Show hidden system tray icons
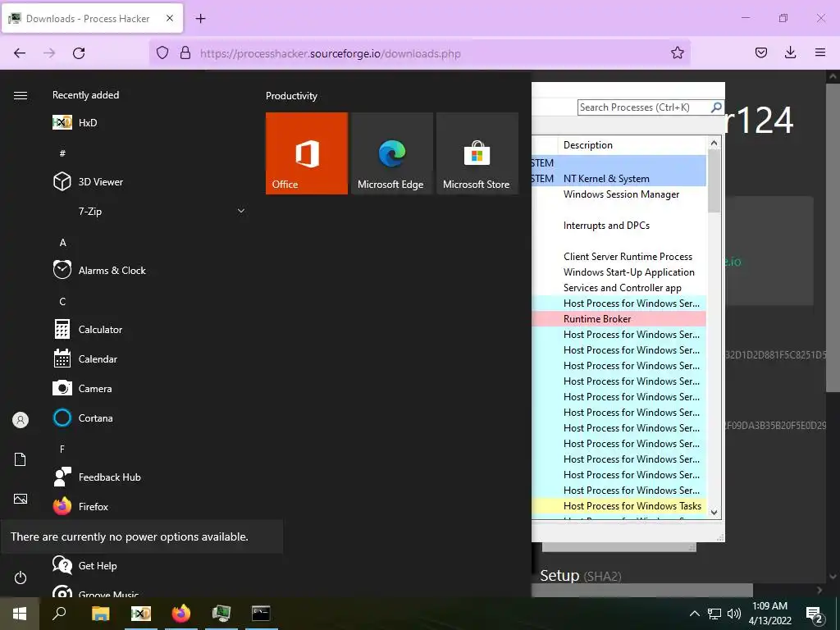Image resolution: width=840 pixels, height=630 pixels. [x=694, y=614]
